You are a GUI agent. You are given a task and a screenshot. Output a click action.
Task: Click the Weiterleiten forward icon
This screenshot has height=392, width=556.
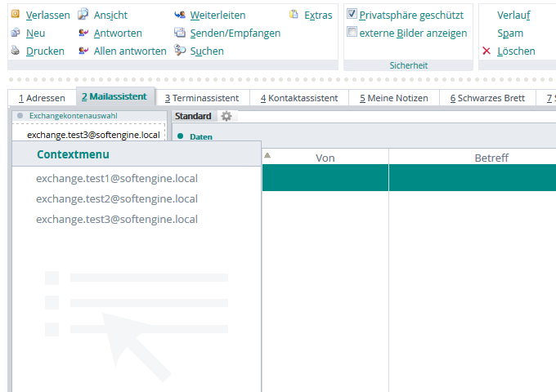[180, 15]
